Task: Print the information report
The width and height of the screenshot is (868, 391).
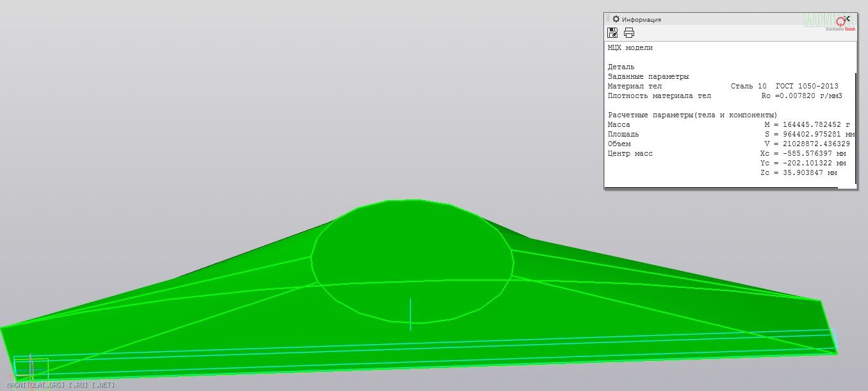Action: [x=629, y=33]
